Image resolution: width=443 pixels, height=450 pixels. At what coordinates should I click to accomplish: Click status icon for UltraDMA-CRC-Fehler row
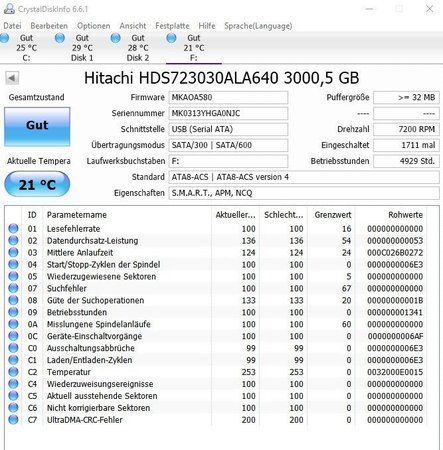coord(13,419)
